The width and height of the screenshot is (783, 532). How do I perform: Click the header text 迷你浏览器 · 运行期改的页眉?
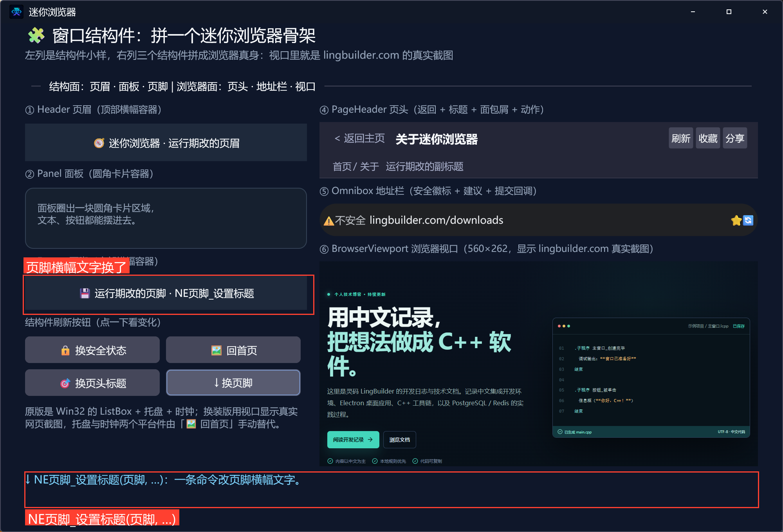[174, 143]
